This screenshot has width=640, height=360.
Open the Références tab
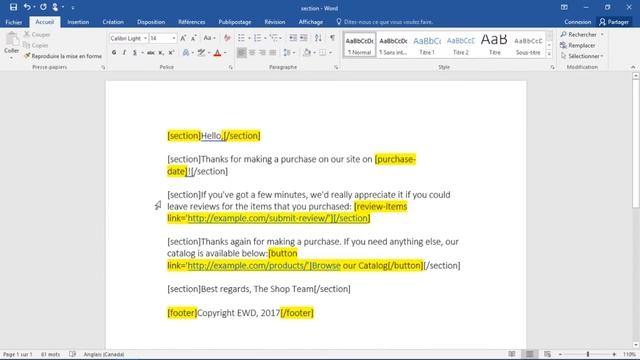(x=191, y=22)
